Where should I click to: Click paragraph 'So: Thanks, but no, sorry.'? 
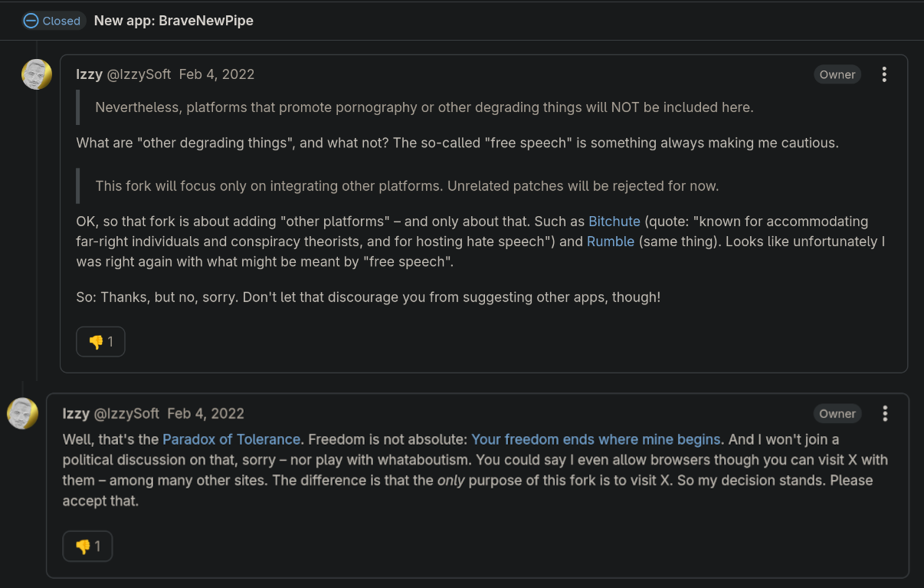368,297
